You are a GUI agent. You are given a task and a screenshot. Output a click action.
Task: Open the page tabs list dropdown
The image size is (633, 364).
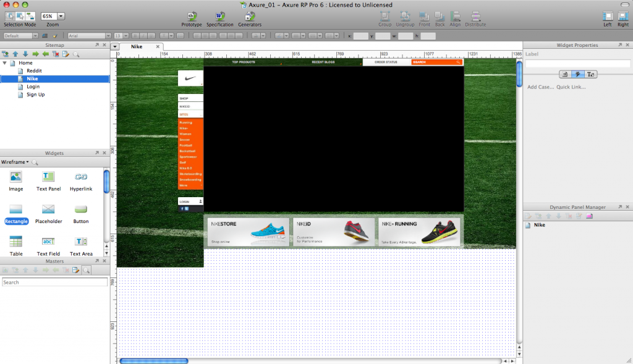[x=115, y=46]
